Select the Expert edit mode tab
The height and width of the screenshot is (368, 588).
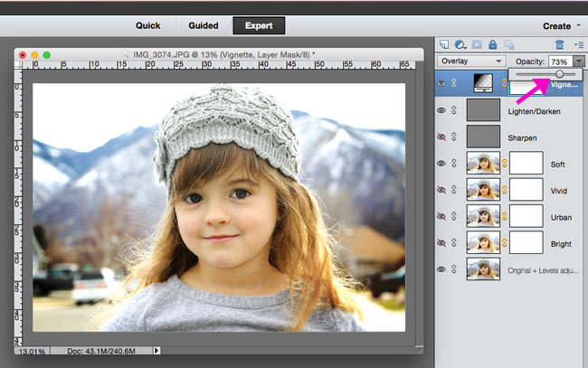tap(259, 25)
